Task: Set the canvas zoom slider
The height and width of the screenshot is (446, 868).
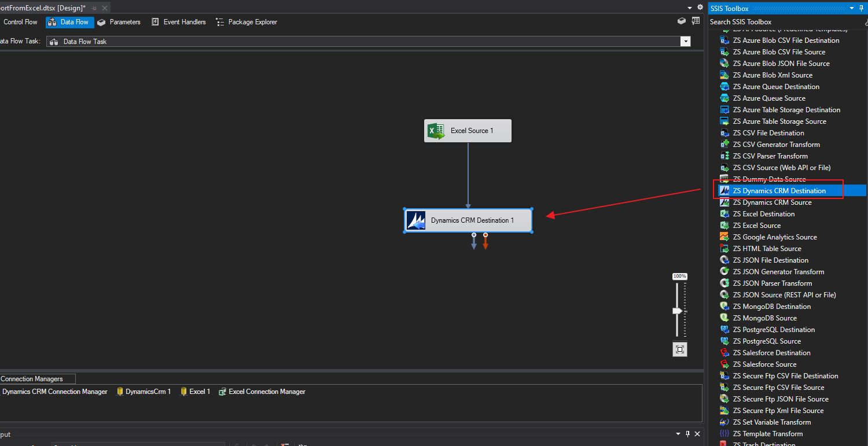Action: 678,311
